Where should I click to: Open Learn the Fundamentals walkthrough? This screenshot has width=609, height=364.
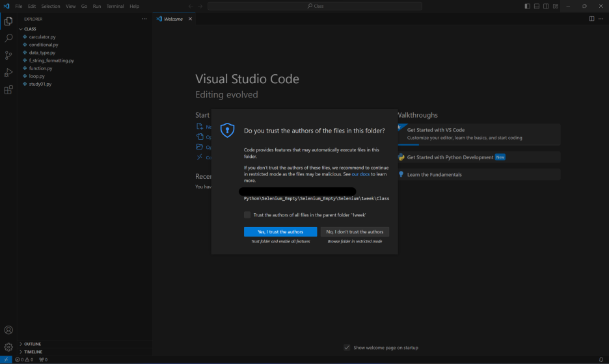(x=479, y=174)
